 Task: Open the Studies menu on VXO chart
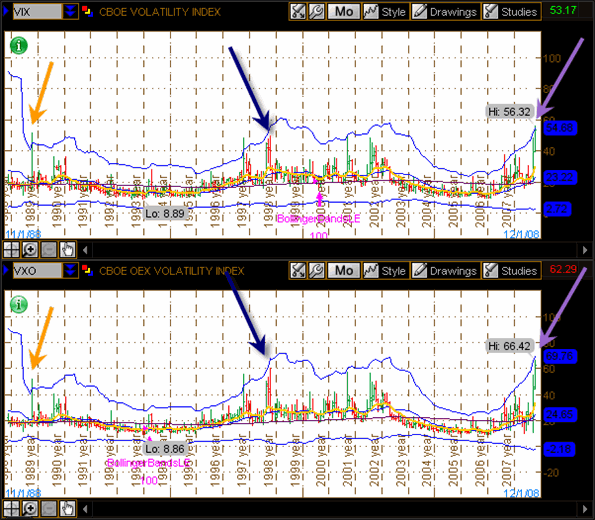click(512, 271)
